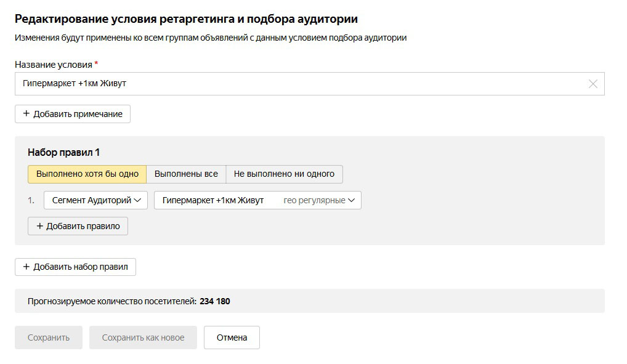This screenshot has height=364, width=627.
Task: Add a rule with «Добавить правило»
Action: point(78,226)
